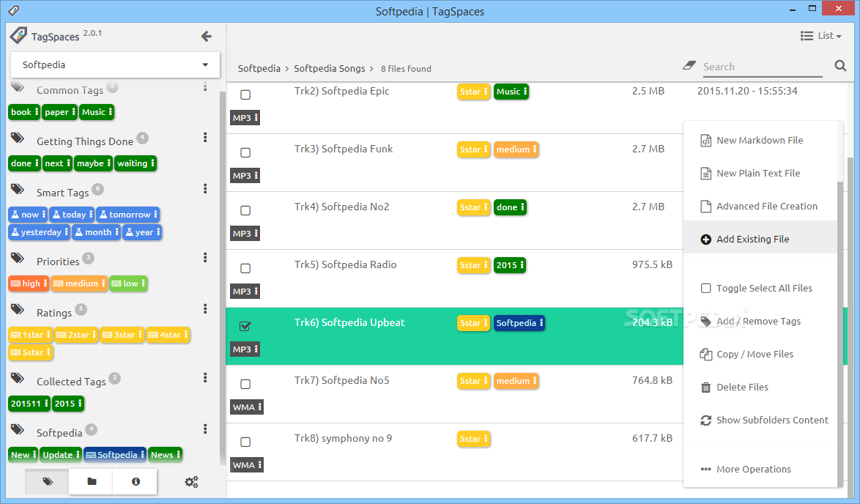Open Ratings group options menu
Image resolution: width=860 pixels, height=504 pixels.
coord(205,308)
